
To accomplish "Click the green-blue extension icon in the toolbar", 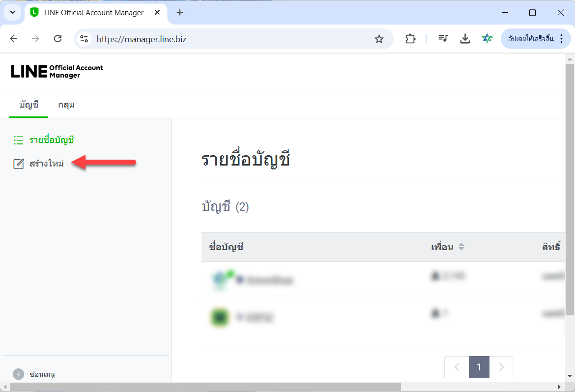I will point(487,38).
